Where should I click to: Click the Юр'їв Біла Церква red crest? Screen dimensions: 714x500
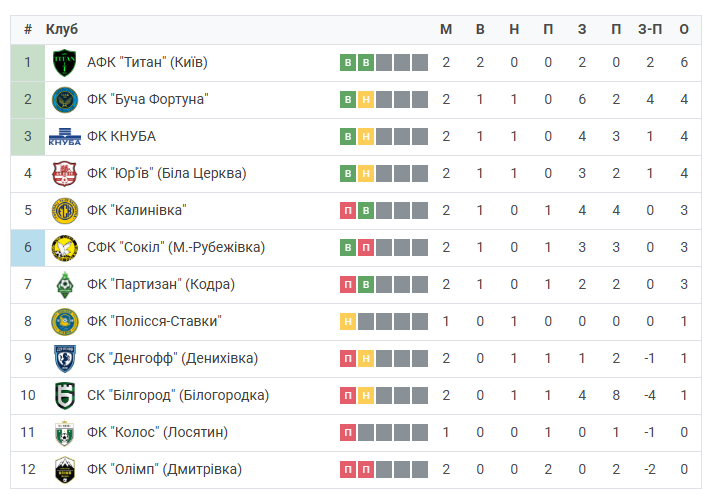coord(64,173)
